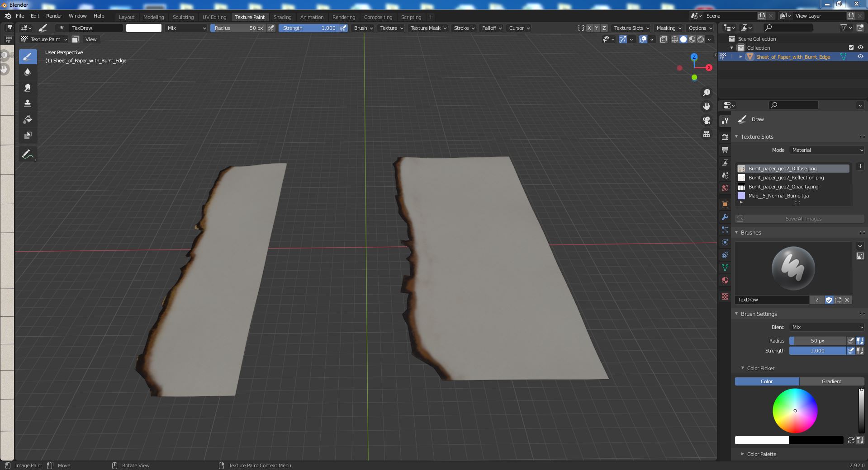The image size is (868, 470).
Task: Open the World properties tab
Action: pos(725,188)
